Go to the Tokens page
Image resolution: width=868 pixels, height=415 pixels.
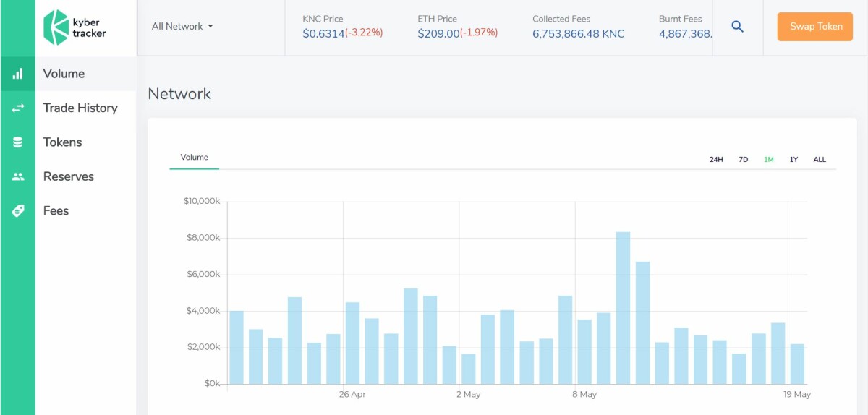click(x=62, y=142)
